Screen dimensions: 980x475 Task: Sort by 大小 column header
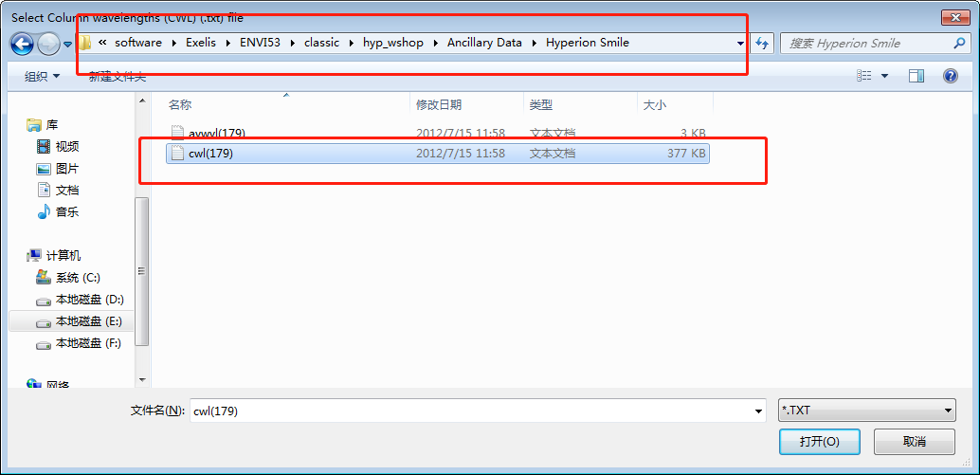coord(676,105)
